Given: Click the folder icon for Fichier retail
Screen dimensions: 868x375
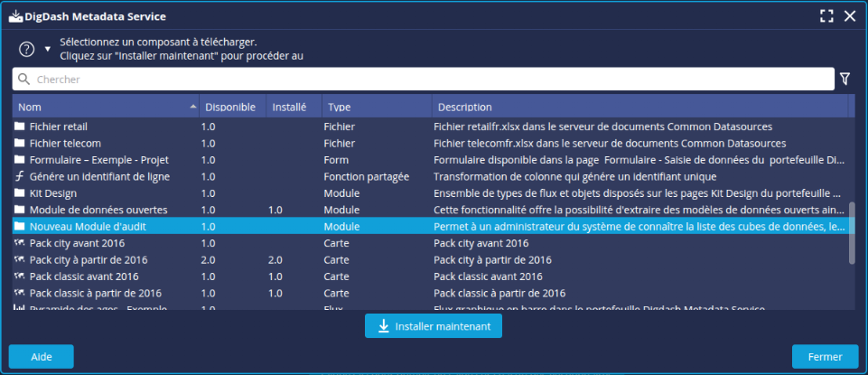Looking at the screenshot, I should pos(20,127).
